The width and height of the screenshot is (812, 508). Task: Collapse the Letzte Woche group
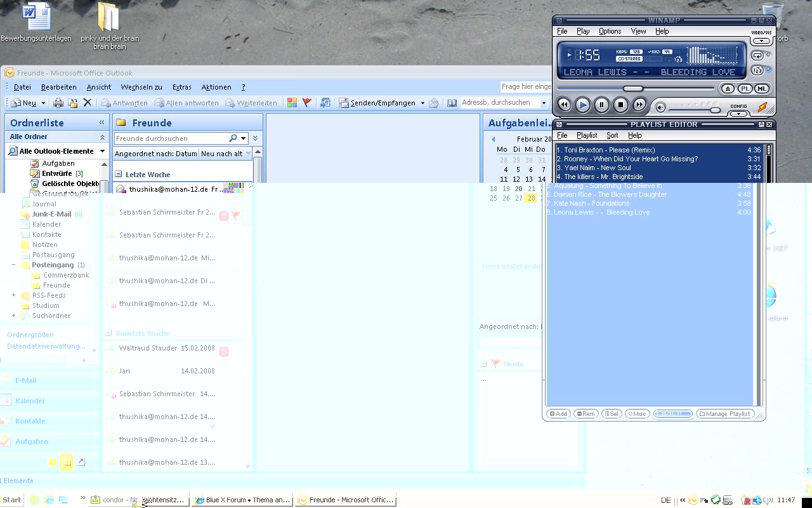(119, 174)
